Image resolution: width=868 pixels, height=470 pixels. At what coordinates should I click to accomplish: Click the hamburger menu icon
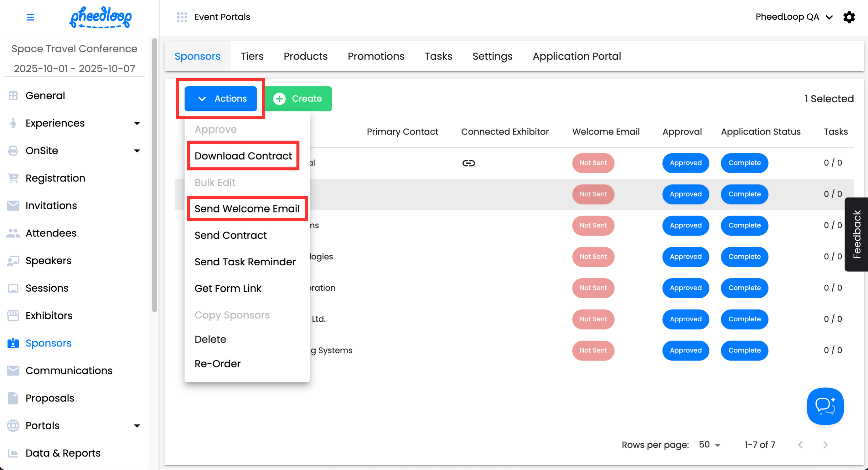coord(30,17)
